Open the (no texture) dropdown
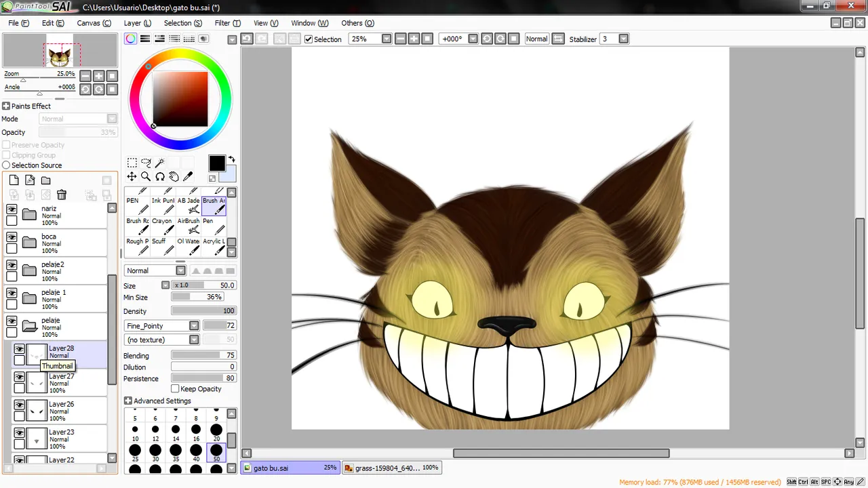The image size is (868, 488). (194, 340)
